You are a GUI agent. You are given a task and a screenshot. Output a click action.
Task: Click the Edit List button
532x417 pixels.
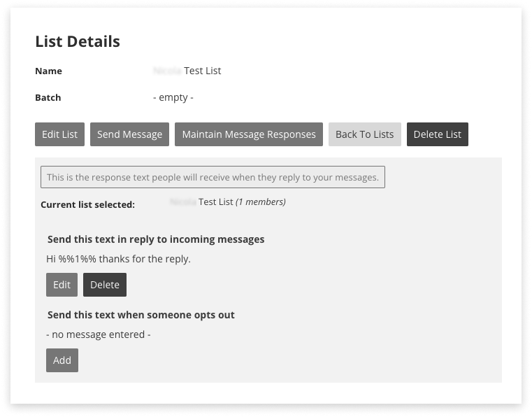(x=59, y=134)
